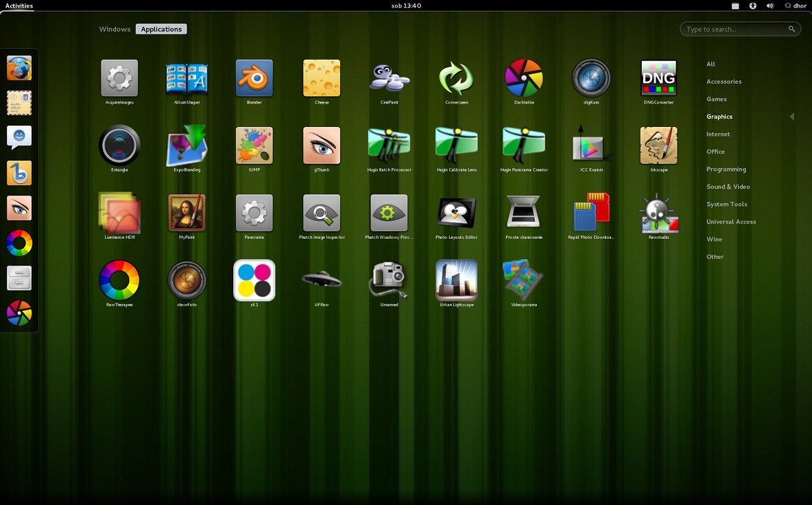Start Urban Lightscape
812x505 pixels.
point(456,280)
